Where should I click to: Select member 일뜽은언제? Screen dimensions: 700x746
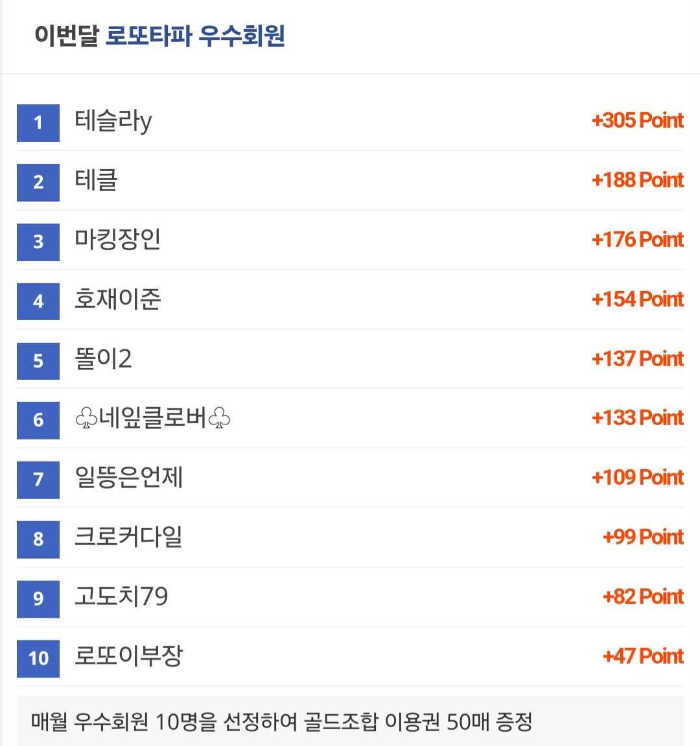(128, 478)
